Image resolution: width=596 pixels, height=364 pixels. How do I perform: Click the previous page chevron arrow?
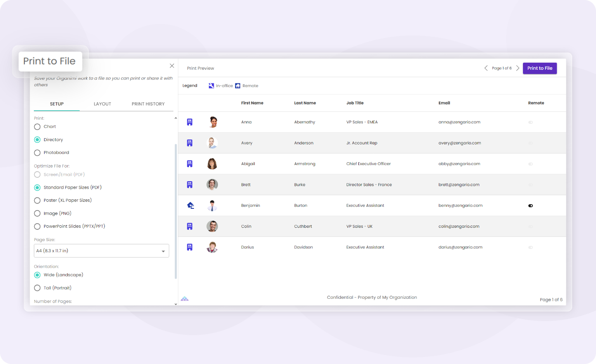click(486, 68)
